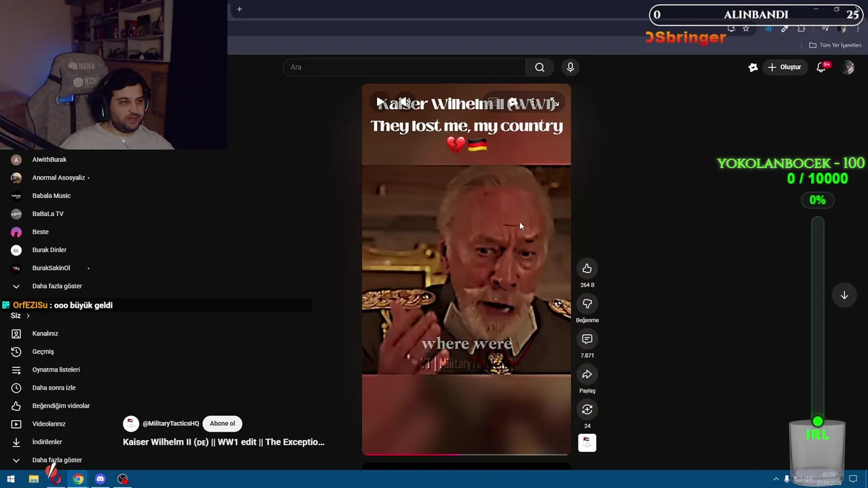The width and height of the screenshot is (868, 488).
Task: Dislike the short using Beğenme thumbs-down
Action: click(x=587, y=304)
